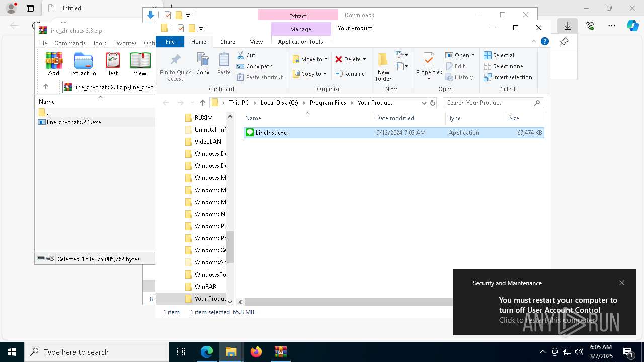Click the browser Downloads icon
Screen dimensions: 644x362
(567, 26)
